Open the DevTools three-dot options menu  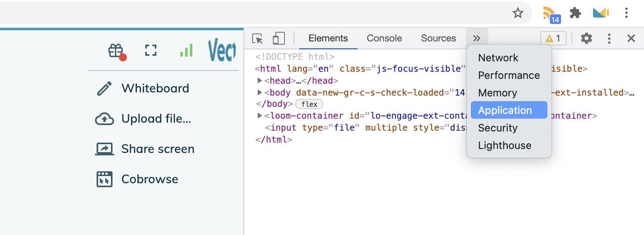(609, 39)
